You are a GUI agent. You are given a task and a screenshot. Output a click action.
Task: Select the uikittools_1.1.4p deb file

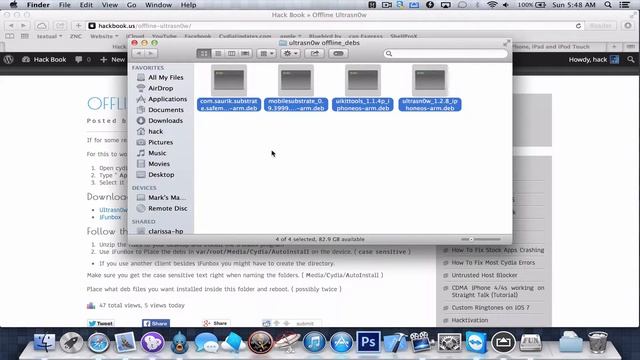[363, 87]
